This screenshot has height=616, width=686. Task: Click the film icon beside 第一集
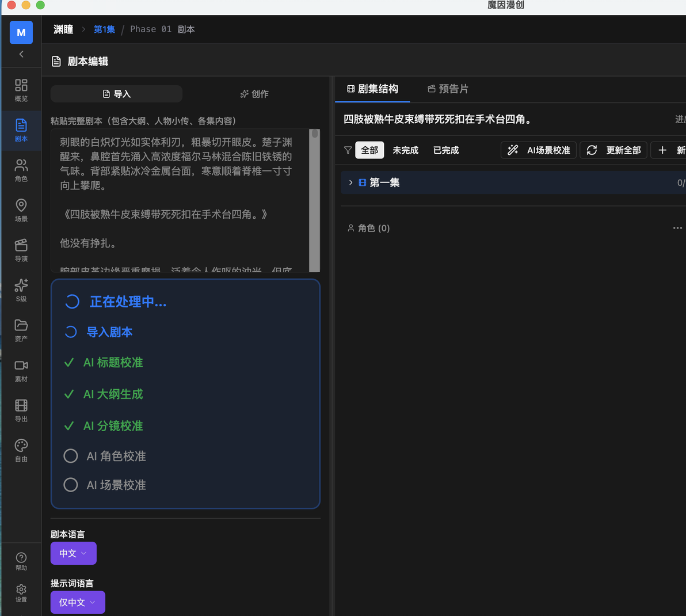[x=362, y=182]
